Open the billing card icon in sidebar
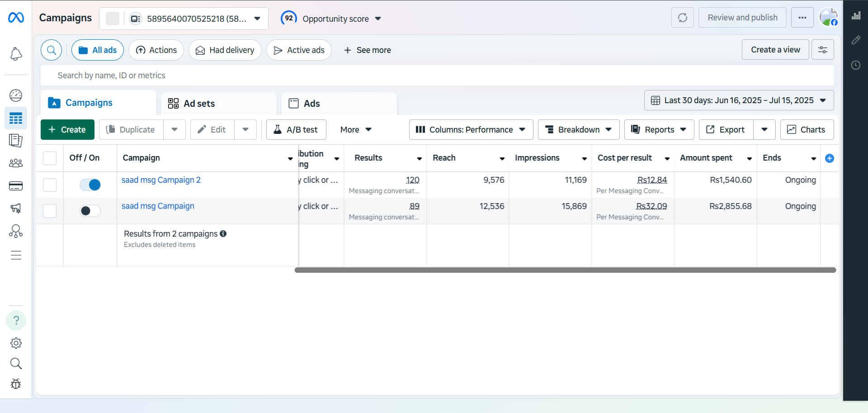 [x=16, y=186]
